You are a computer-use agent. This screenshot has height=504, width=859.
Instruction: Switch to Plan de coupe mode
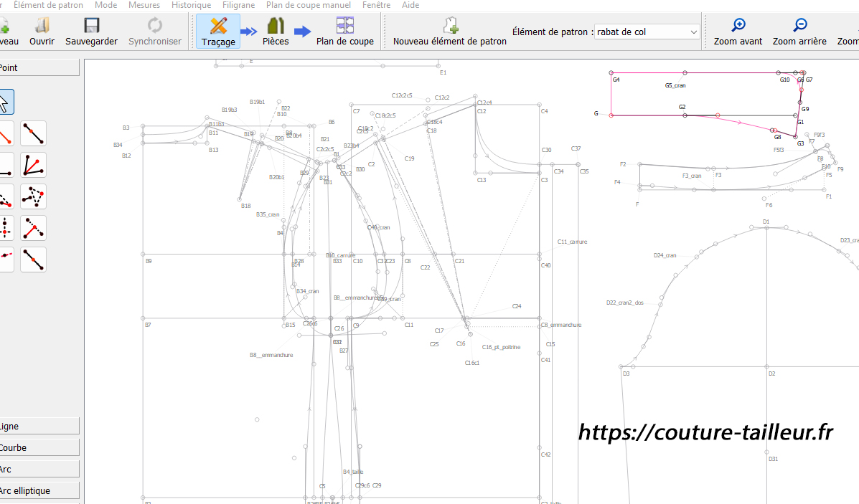(345, 32)
